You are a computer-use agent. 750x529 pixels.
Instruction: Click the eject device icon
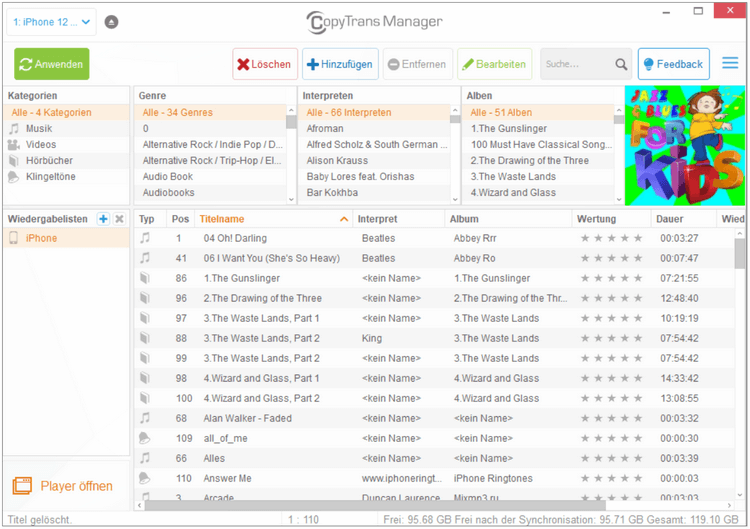click(x=111, y=22)
